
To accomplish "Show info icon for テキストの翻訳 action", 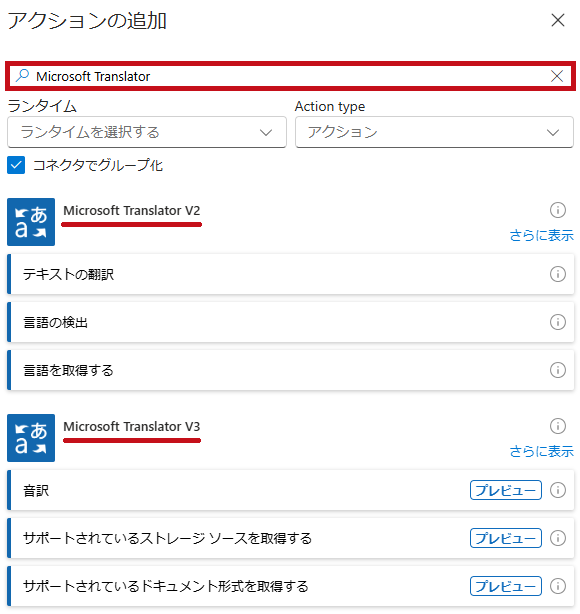I will [558, 274].
